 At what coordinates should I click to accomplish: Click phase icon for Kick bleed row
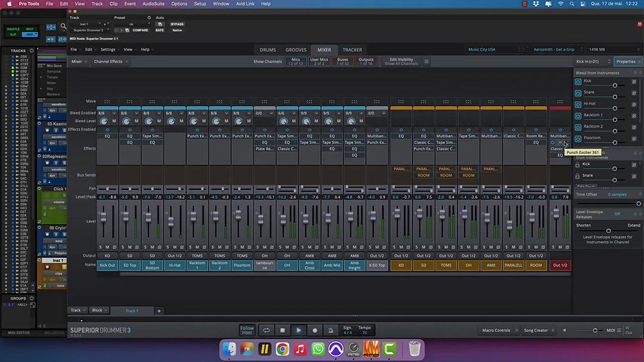pos(634,81)
